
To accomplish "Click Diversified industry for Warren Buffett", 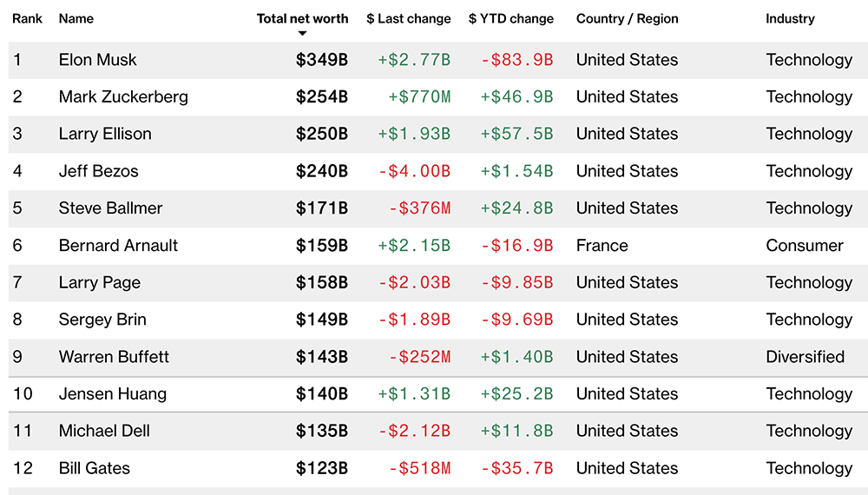I will pos(805,357).
